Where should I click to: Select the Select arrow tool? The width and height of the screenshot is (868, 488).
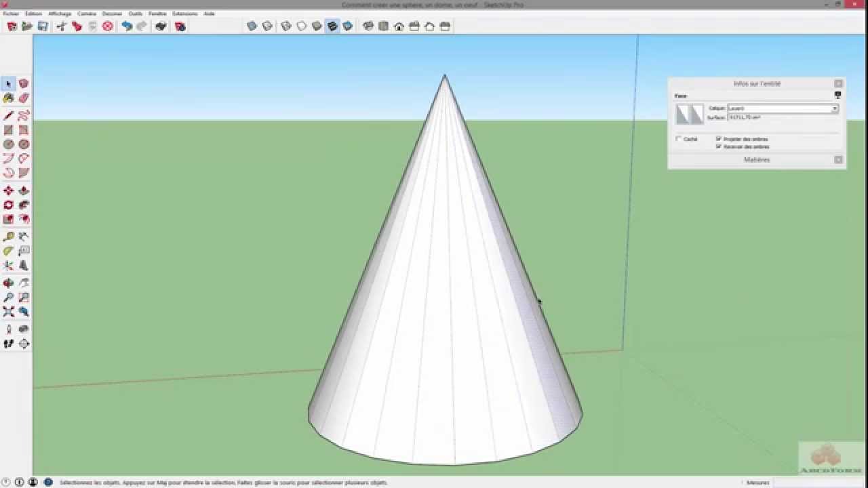pos(8,84)
